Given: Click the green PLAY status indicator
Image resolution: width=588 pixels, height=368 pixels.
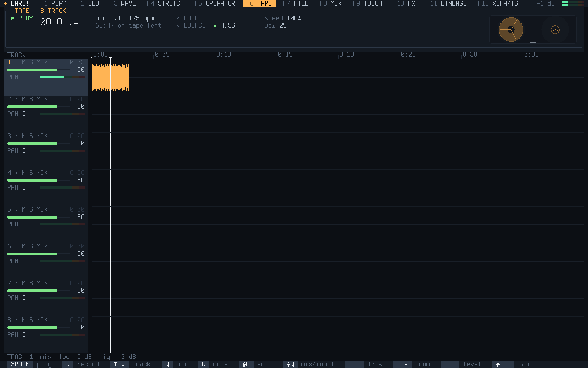Looking at the screenshot, I should tap(22, 18).
